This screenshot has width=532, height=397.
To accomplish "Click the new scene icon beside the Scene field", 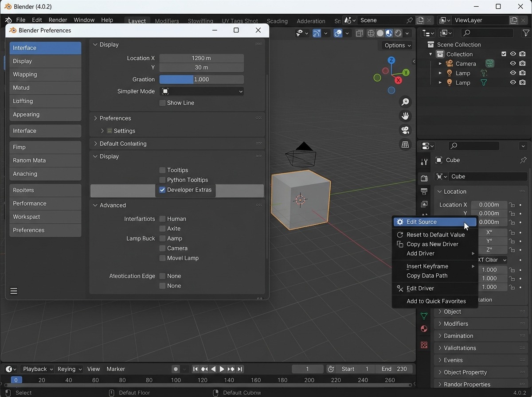I will (x=420, y=20).
